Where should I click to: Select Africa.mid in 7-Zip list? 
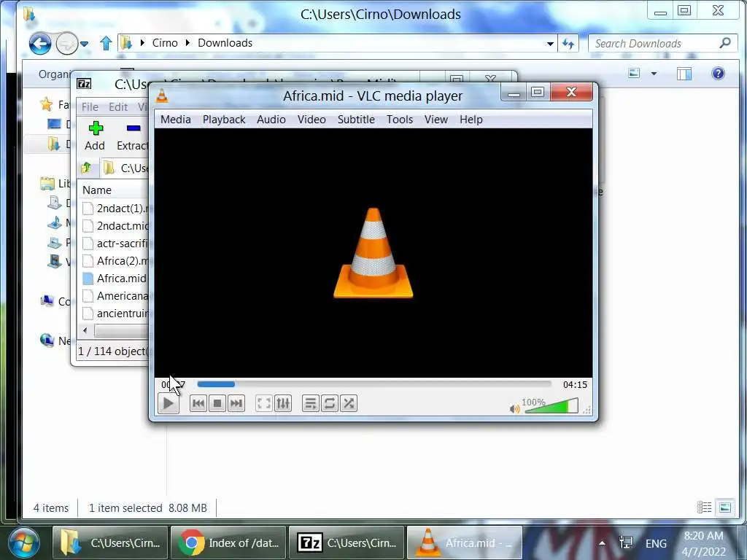(115, 279)
